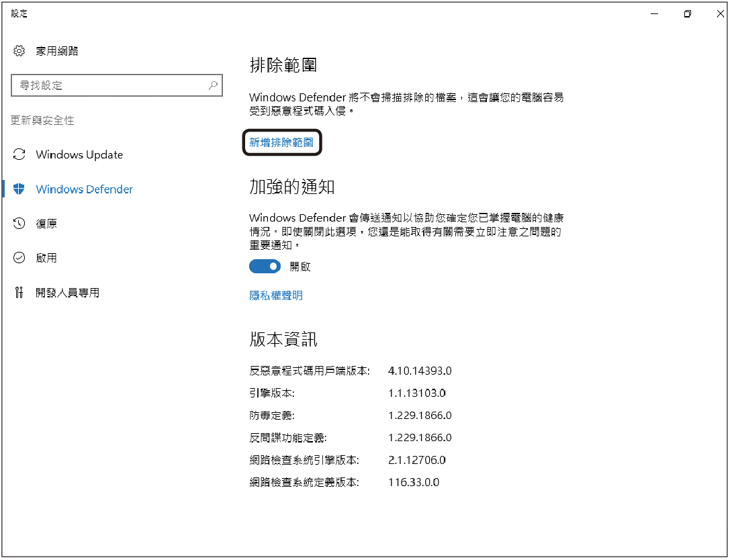Open the Windows Update page
The height and width of the screenshot is (560, 730).
(x=79, y=154)
